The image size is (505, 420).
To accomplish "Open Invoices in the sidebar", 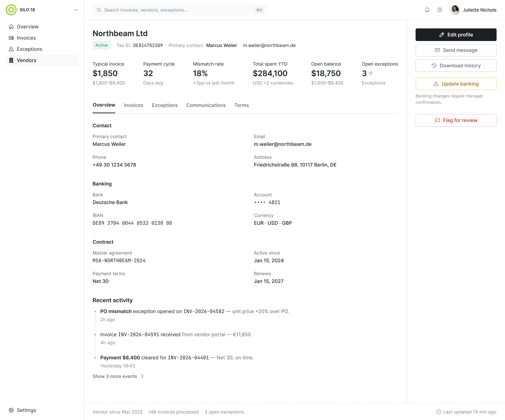I will (42, 38).
